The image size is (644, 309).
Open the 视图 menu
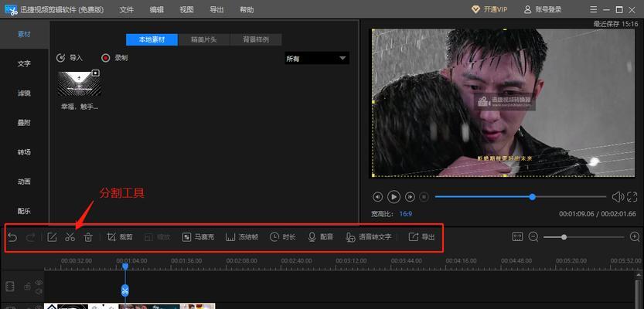click(186, 9)
